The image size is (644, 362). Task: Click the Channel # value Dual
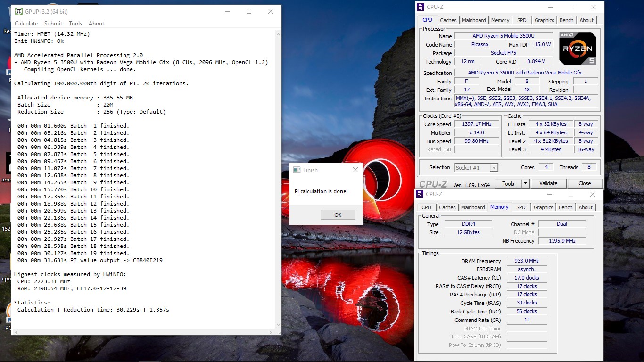pyautogui.click(x=562, y=224)
